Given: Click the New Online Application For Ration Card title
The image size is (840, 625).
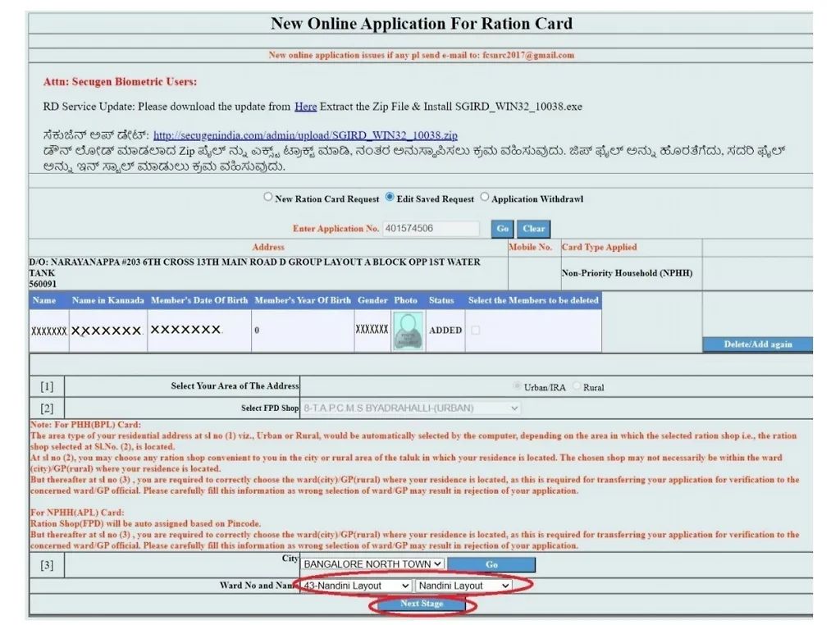Looking at the screenshot, I should [422, 24].
